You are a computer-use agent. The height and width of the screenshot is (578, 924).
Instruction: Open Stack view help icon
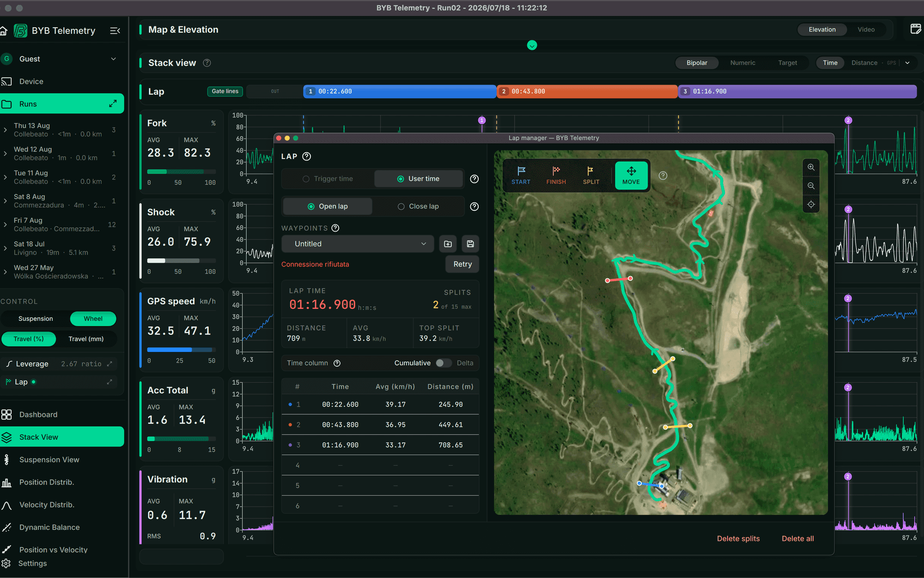[207, 63]
